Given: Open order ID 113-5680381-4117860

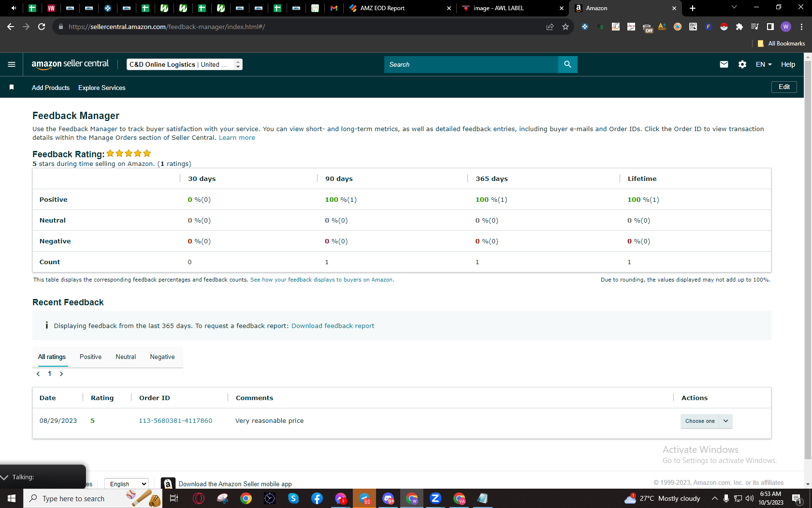Looking at the screenshot, I should point(175,421).
